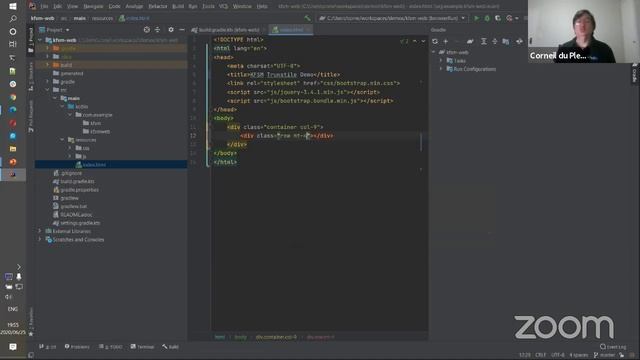Image resolution: width=640 pixels, height=360 pixels.
Task: Open the Build menu
Action: tap(178, 6)
